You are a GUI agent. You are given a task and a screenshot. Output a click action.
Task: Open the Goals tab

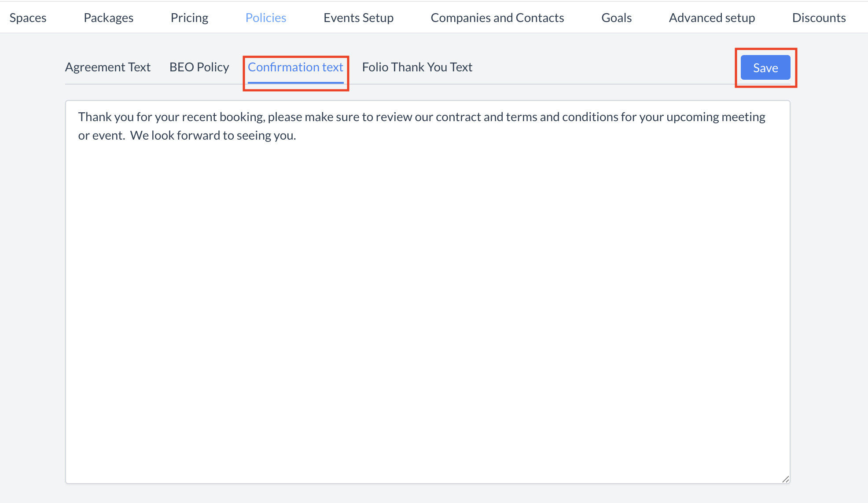616,18
